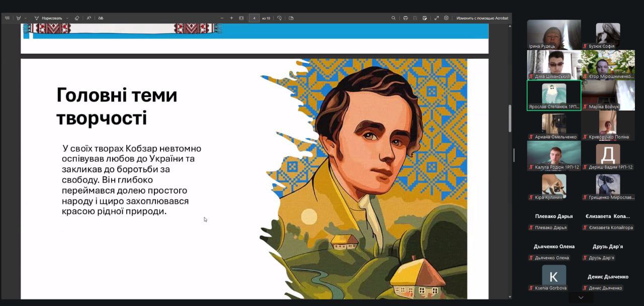The height and width of the screenshot is (306, 644).
Task: Open the table of contents sidebar icon
Action: click(7, 18)
